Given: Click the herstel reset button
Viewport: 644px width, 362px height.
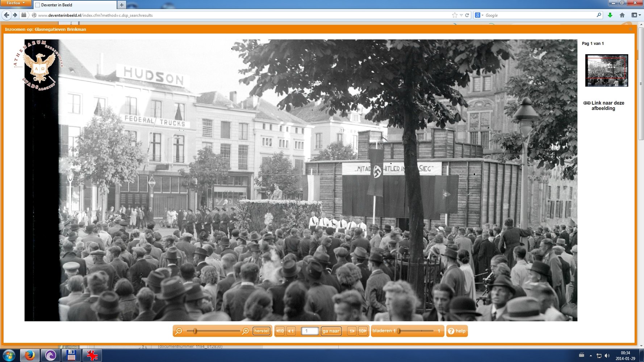Looking at the screenshot, I should 261,331.
